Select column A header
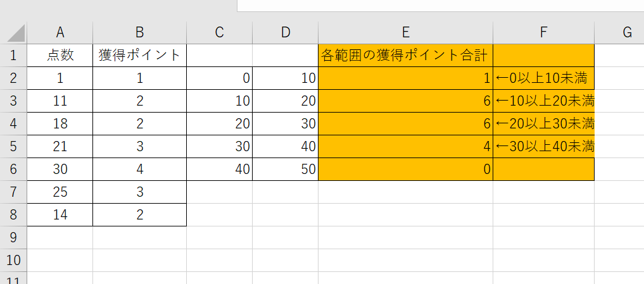 (x=61, y=33)
